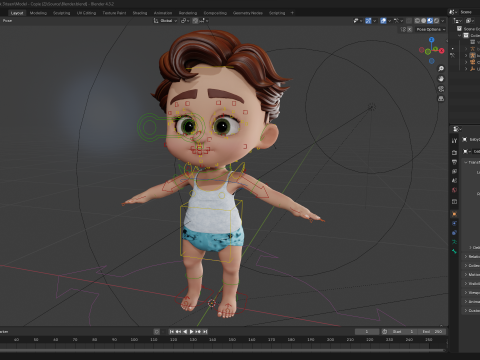Switch to the Modeling workspace tab
The width and height of the screenshot is (480, 360).
[38, 13]
